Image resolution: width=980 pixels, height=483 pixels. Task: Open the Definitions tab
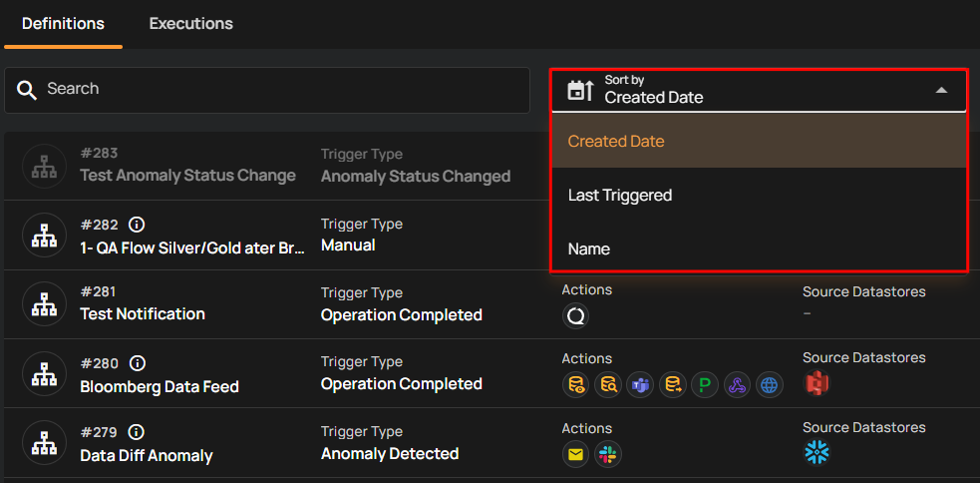tap(63, 23)
